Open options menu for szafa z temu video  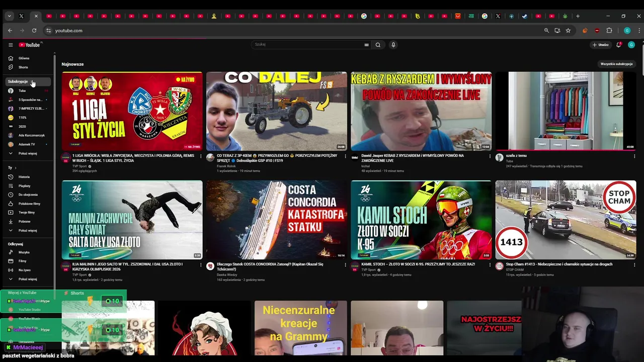(634, 156)
